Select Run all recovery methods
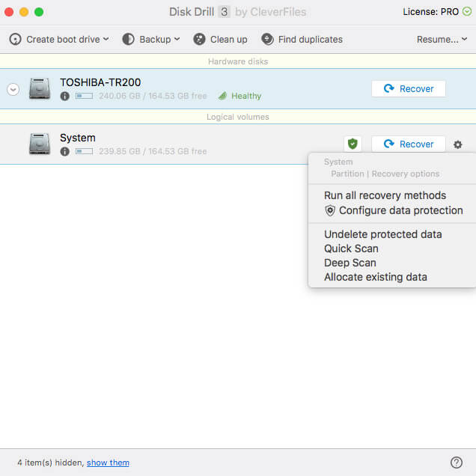This screenshot has width=476, height=476. tap(385, 195)
